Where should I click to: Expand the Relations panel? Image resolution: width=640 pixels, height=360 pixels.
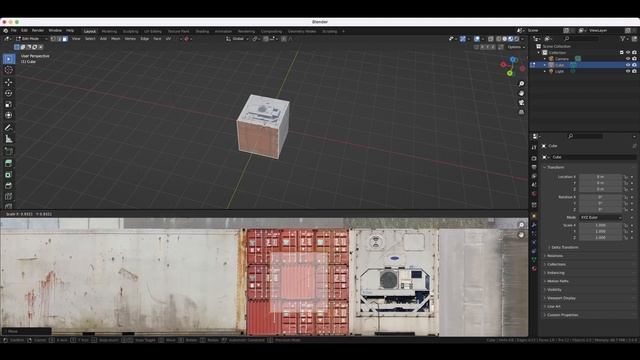click(x=554, y=256)
